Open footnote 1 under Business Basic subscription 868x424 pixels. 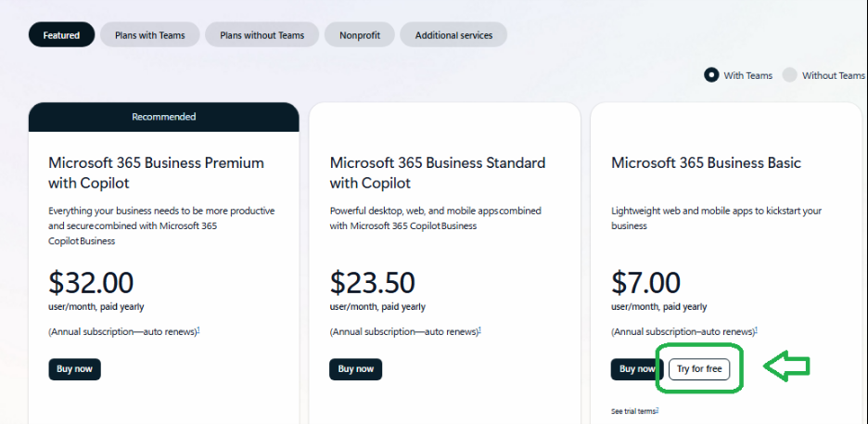click(x=756, y=330)
